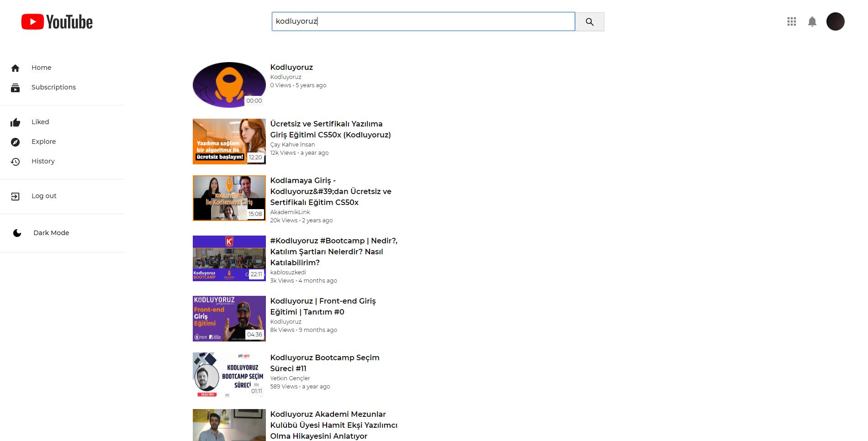Open the History sidebar entry
Screen dimensions: 868x441
tap(43, 161)
